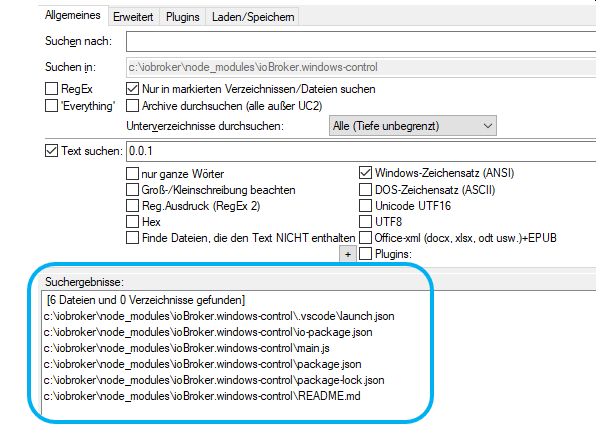Select the main.js search result
This screenshot has width=596, height=433.
[x=187, y=348]
